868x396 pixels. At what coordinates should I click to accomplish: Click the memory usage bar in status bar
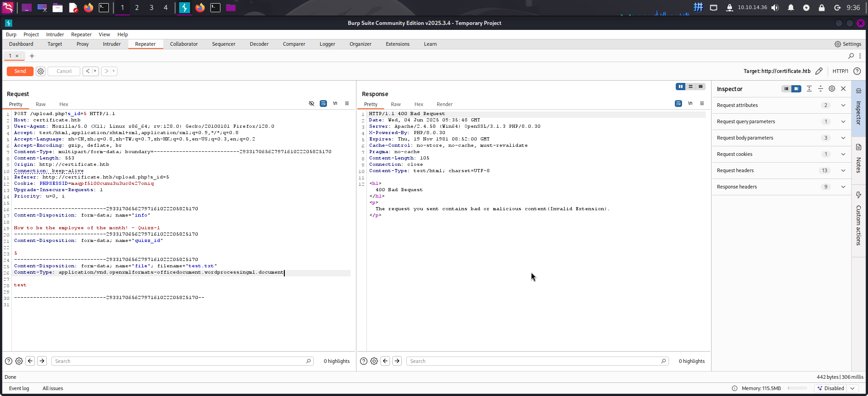(x=797, y=388)
